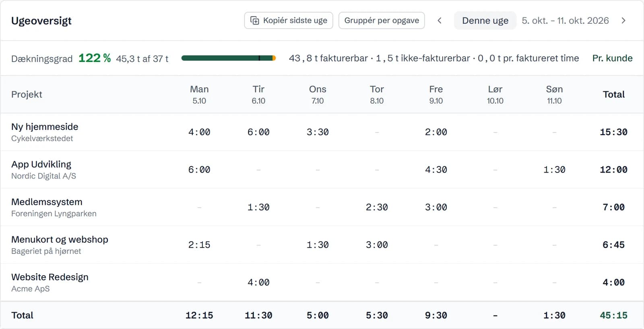Edit App Udvikling Sunday cell 1:30
The image size is (644, 329).
click(554, 170)
